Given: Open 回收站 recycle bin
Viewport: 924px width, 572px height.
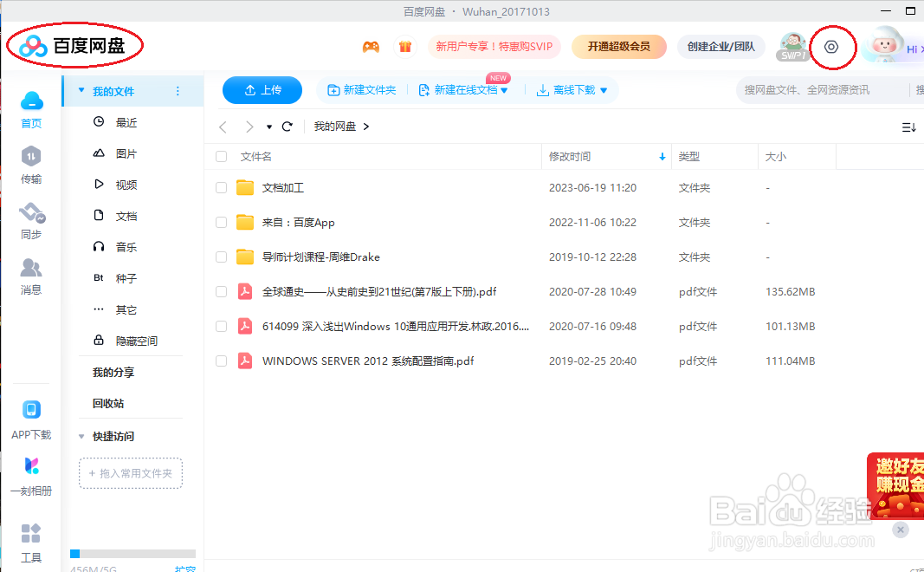Looking at the screenshot, I should click(108, 403).
